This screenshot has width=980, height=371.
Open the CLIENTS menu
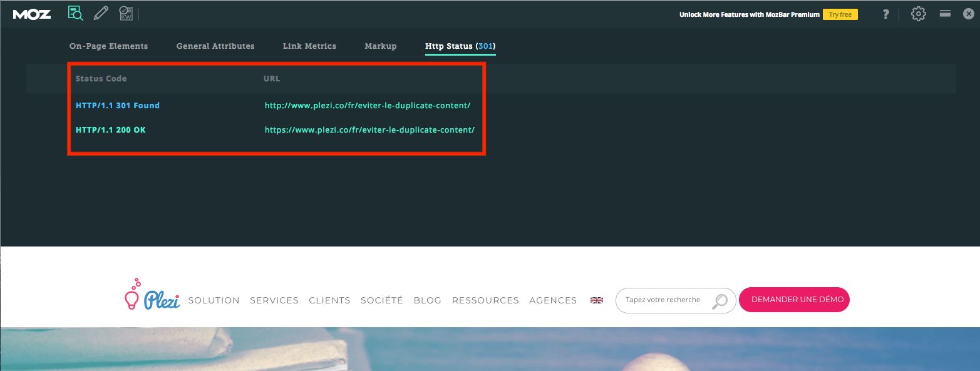click(329, 300)
